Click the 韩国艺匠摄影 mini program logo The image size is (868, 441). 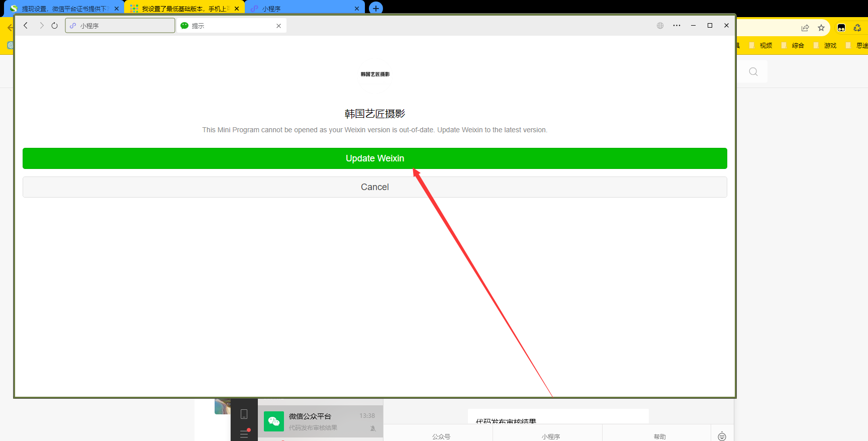point(375,74)
